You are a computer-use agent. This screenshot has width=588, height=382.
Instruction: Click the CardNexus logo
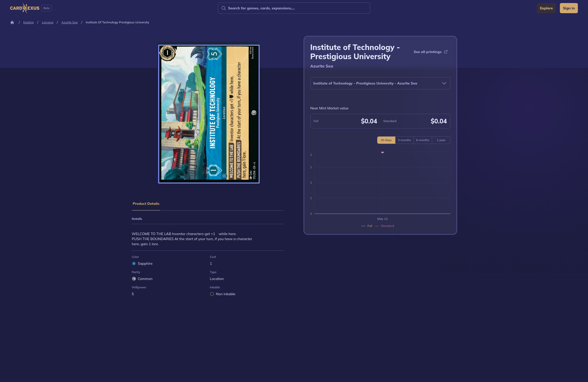tap(25, 8)
